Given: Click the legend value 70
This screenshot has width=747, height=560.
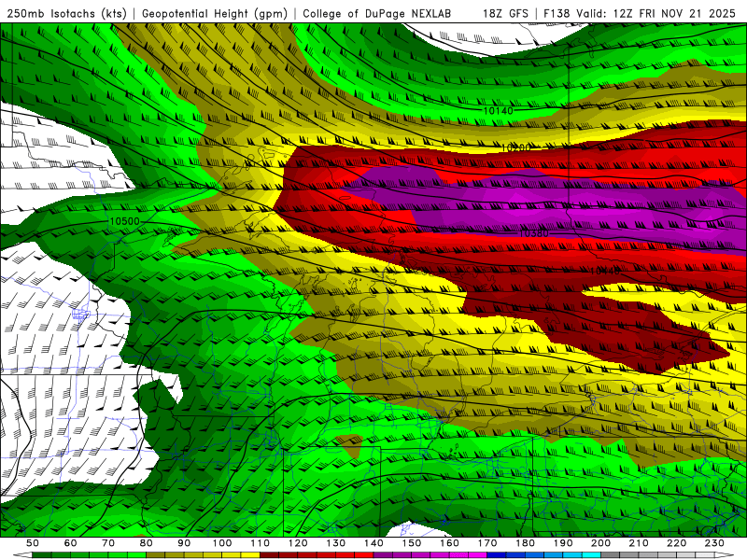Looking at the screenshot, I should pyautogui.click(x=108, y=543).
